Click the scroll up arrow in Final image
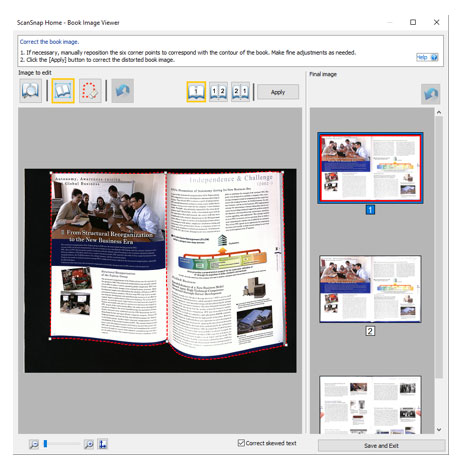 [439, 112]
